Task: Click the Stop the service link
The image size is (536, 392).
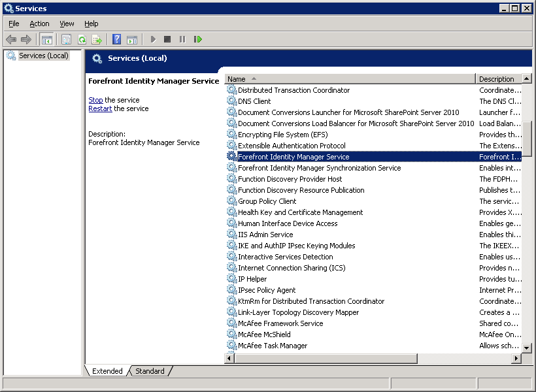Action: (95, 100)
